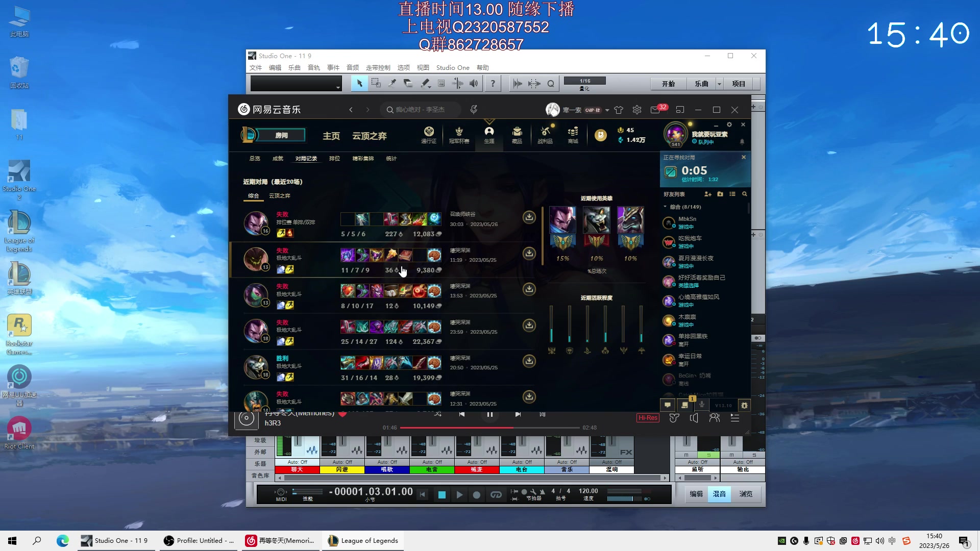Open the playlist queue icon in NetEase player
The width and height of the screenshot is (980, 551).
coord(735,418)
